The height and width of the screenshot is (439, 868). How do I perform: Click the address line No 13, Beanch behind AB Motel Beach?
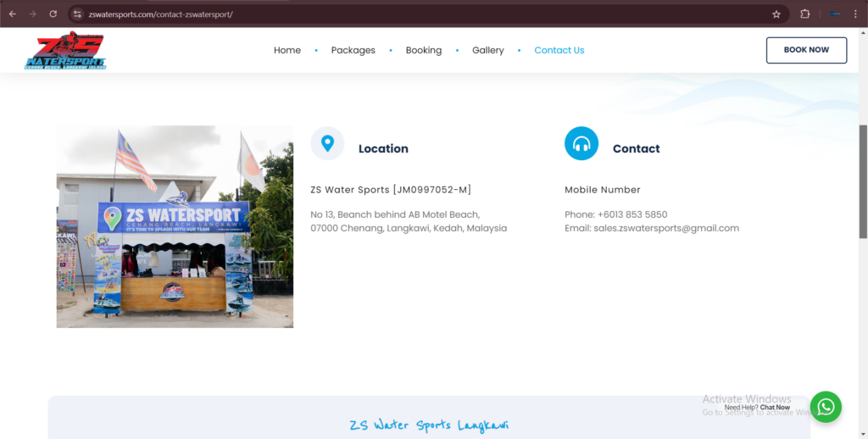tap(395, 214)
